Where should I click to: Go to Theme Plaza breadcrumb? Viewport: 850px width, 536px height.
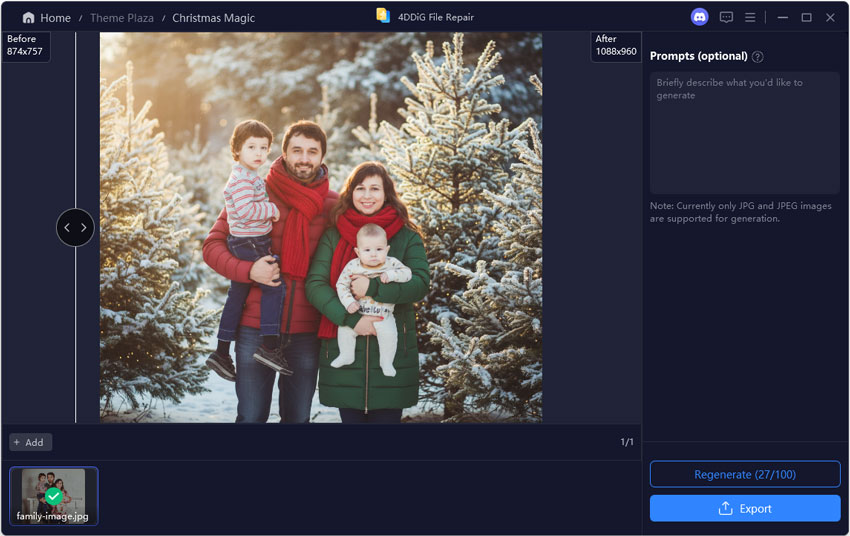coord(122,18)
